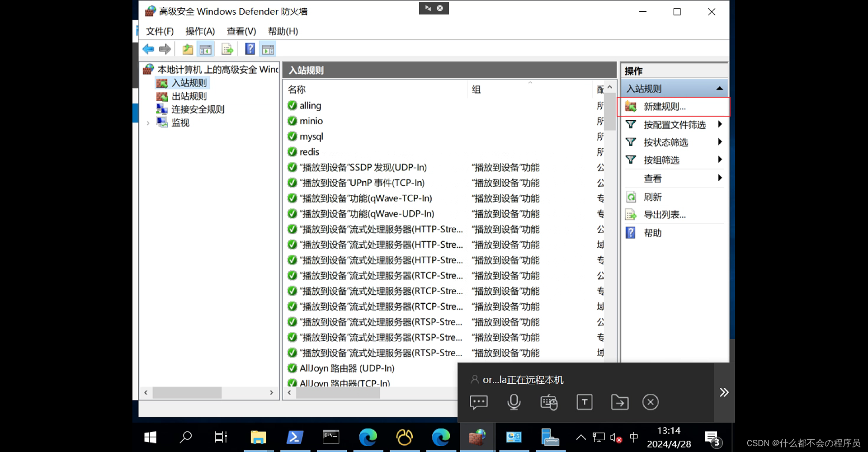
Task: Select the redis inbound rule
Action: click(x=309, y=152)
